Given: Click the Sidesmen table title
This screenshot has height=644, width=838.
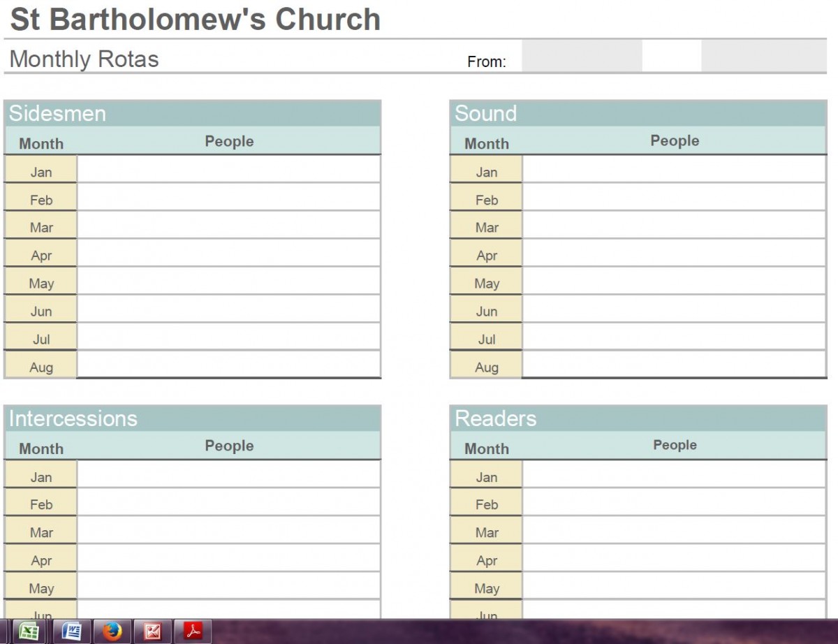Looking at the screenshot, I should click(57, 113).
